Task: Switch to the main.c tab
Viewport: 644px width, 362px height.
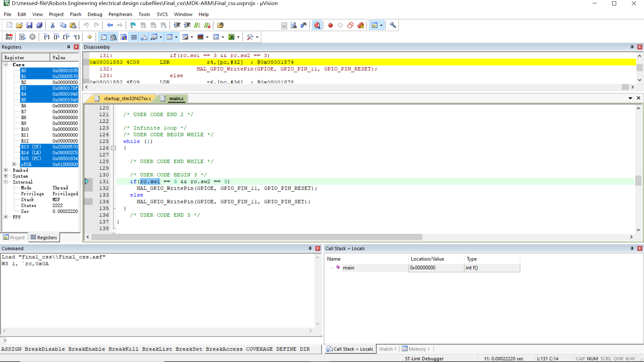Action: pyautogui.click(x=175, y=98)
